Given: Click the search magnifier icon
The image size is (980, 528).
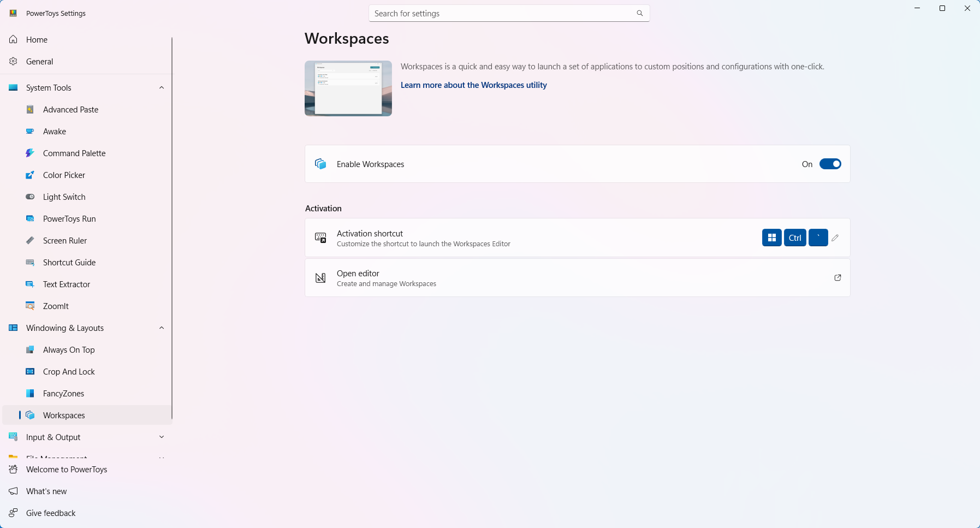Looking at the screenshot, I should [639, 13].
